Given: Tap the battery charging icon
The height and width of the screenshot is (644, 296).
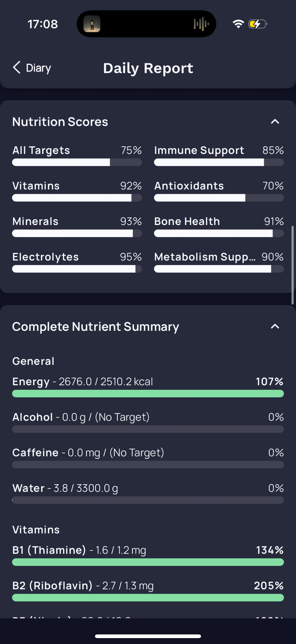Looking at the screenshot, I should pos(257,24).
